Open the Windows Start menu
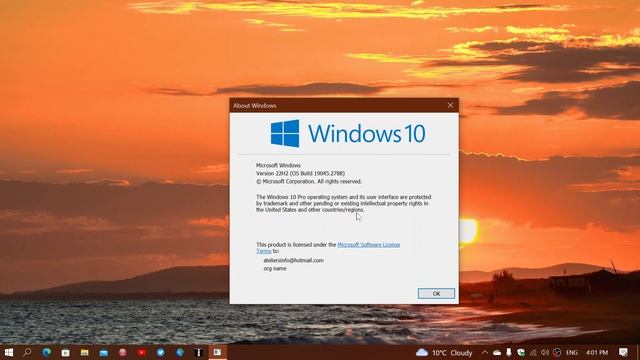Viewport: 640px width, 360px height. click(9, 352)
